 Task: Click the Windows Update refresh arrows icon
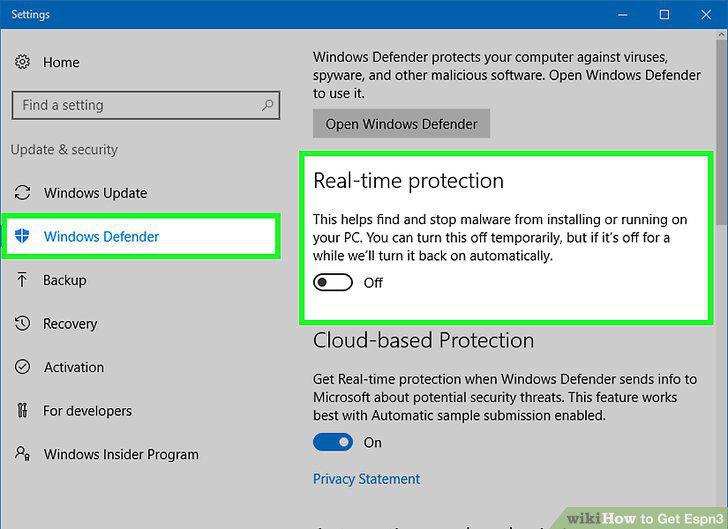coord(22,193)
